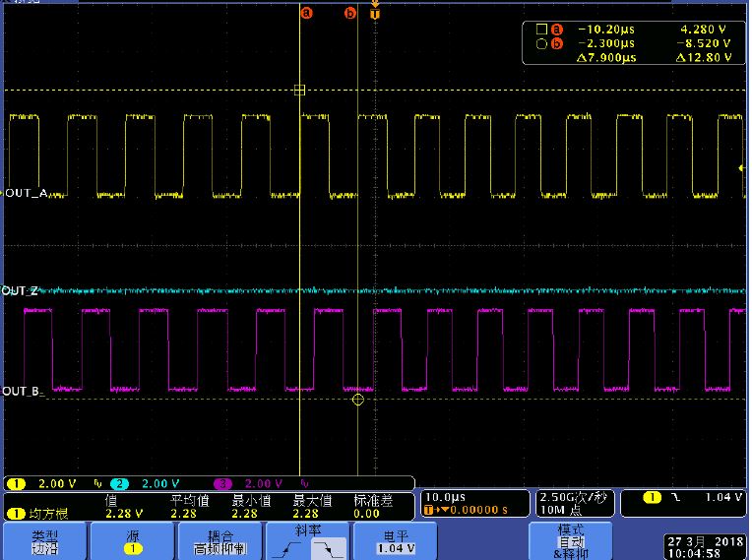
Task: Open the trigger type 类型 menu
Action: 45,540
